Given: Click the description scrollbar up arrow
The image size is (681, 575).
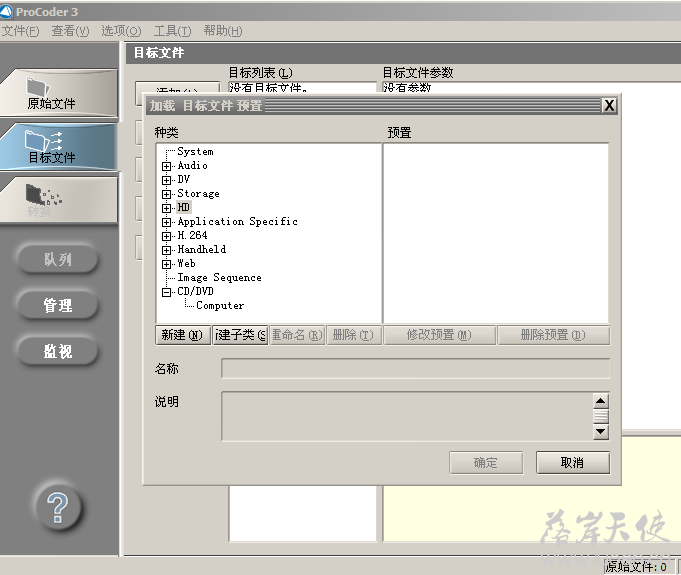Looking at the screenshot, I should (x=601, y=400).
